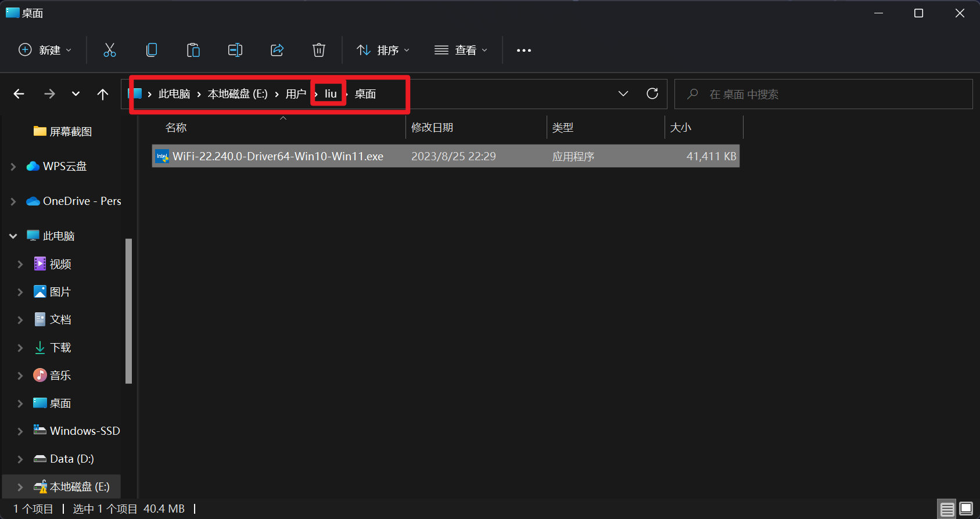This screenshot has width=980, height=519.
Task: Click in the 在 桌面 中搜索 search field
Action: click(x=823, y=94)
